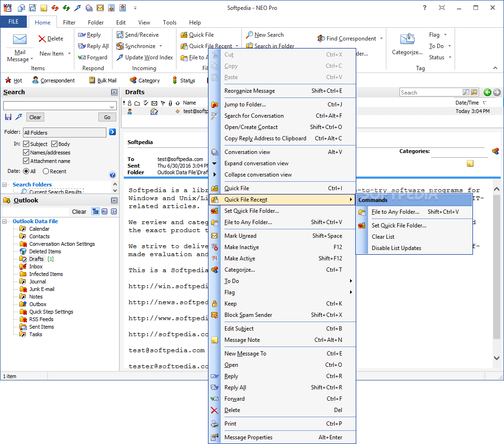Click the New Search magnifier icon
This screenshot has width=504, height=444.
point(249,35)
